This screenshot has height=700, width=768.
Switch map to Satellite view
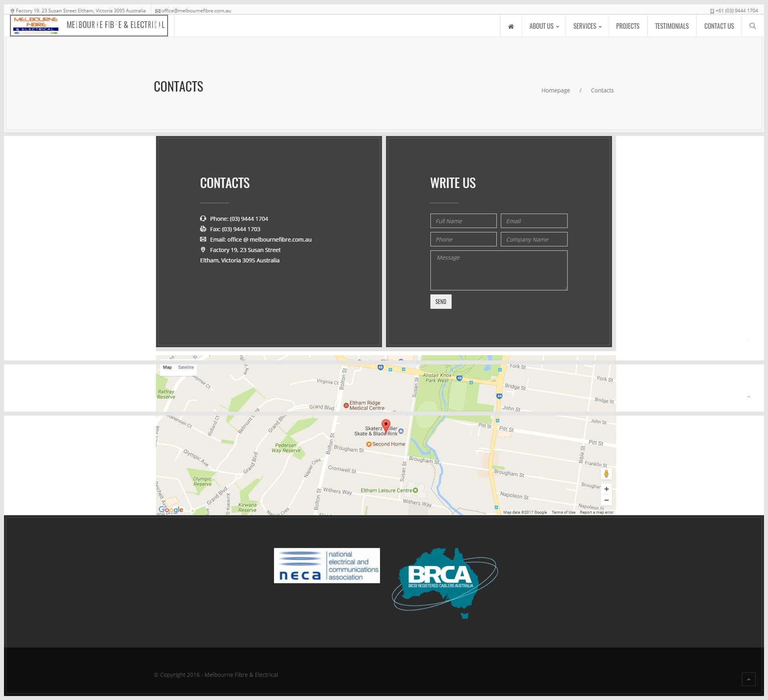click(186, 367)
